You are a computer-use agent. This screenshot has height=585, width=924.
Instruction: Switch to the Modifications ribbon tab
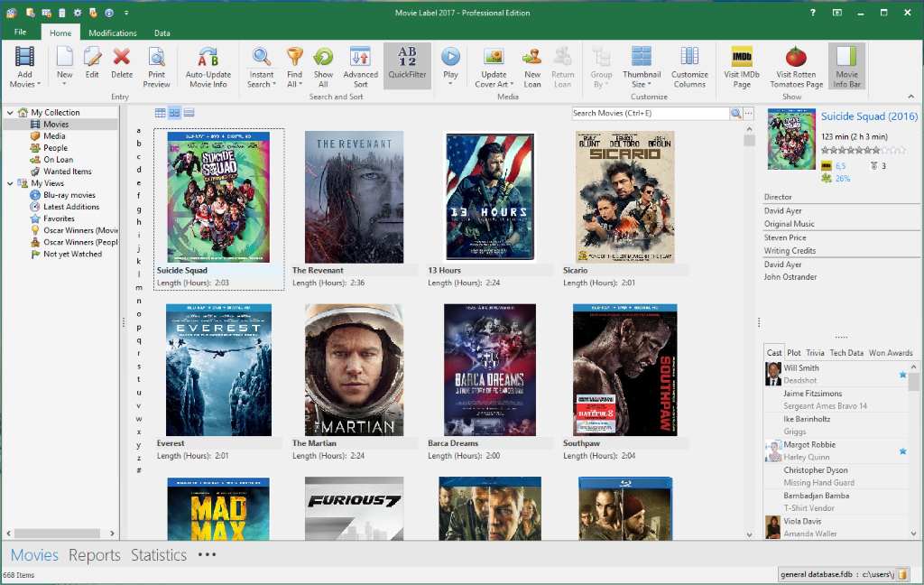(x=113, y=33)
